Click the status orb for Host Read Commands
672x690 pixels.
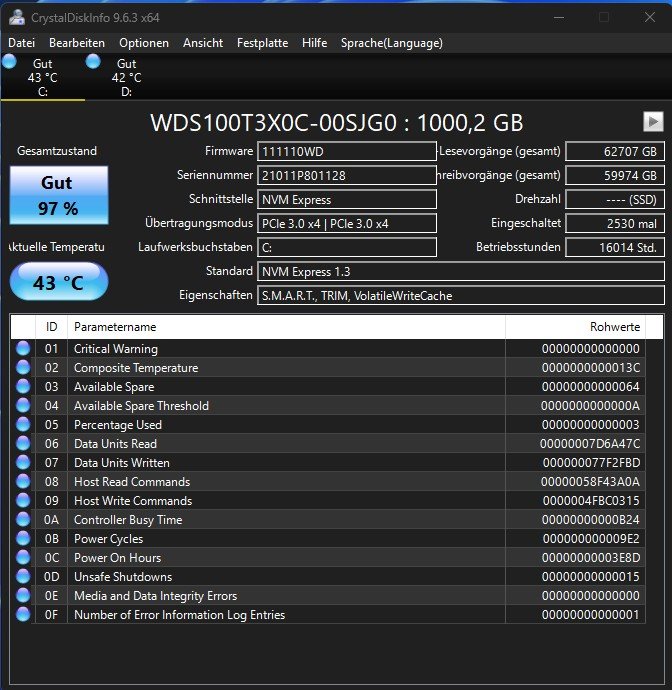(x=23, y=481)
